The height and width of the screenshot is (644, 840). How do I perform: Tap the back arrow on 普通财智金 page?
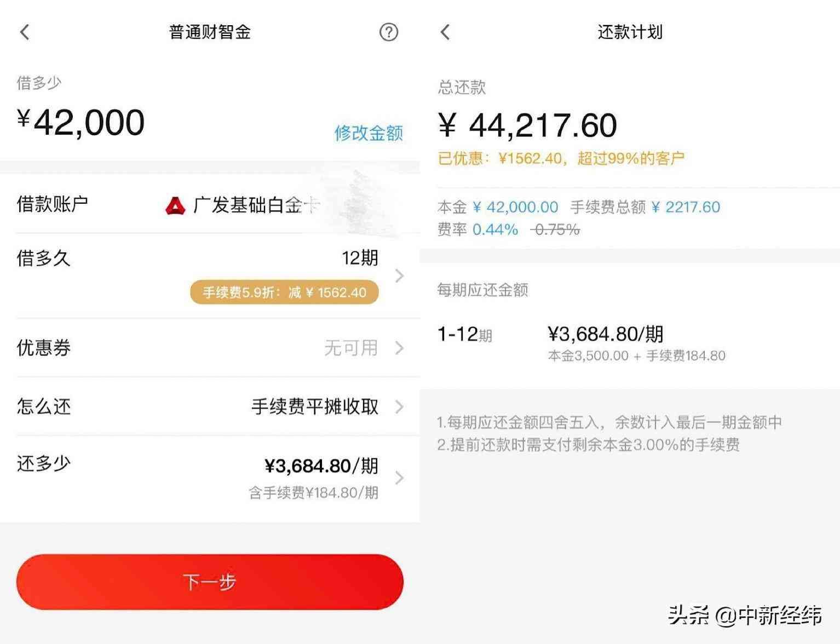[x=24, y=32]
